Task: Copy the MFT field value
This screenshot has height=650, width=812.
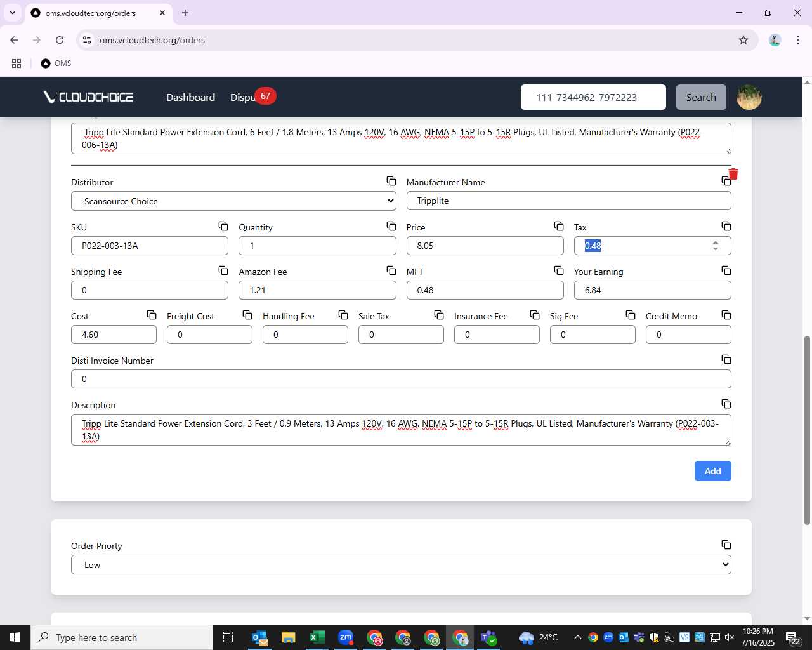Action: [x=559, y=270]
